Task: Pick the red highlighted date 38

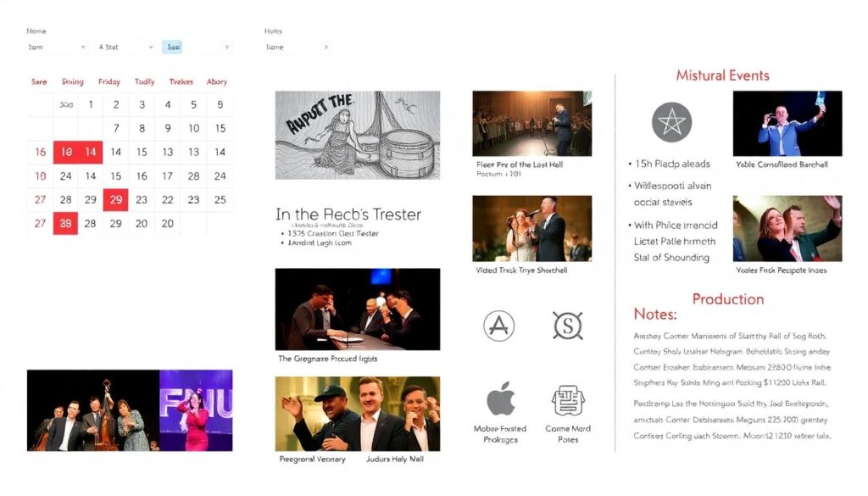Action: (65, 224)
